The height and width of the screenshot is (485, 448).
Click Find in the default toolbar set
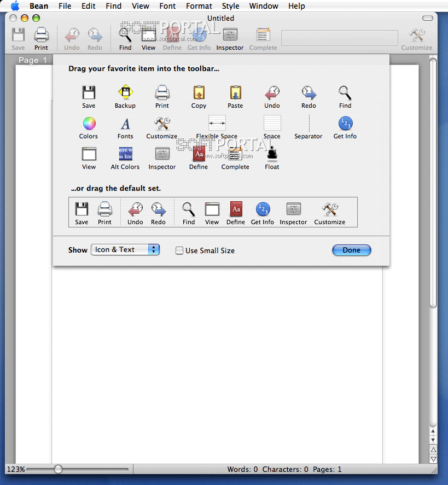click(x=188, y=213)
